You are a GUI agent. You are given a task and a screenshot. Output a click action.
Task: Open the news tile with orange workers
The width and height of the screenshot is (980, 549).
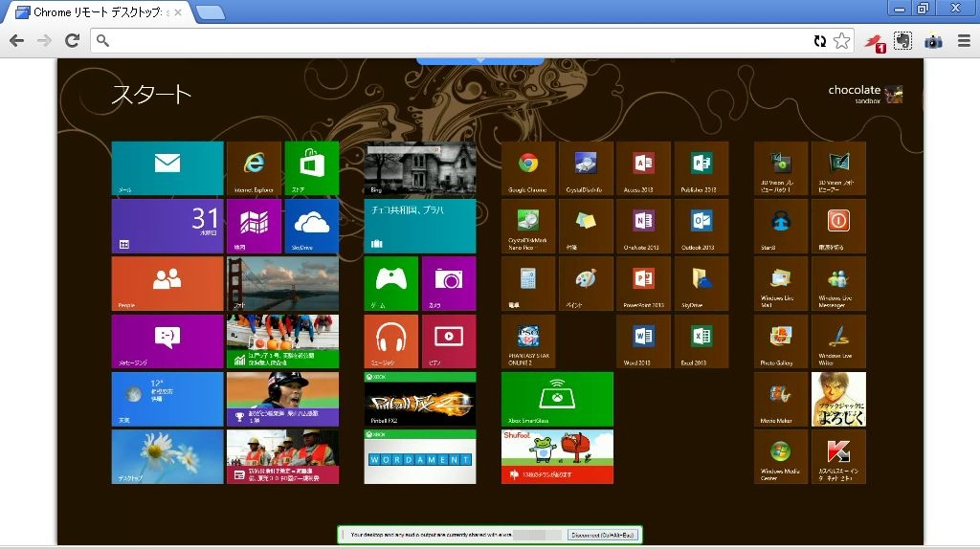click(x=282, y=456)
